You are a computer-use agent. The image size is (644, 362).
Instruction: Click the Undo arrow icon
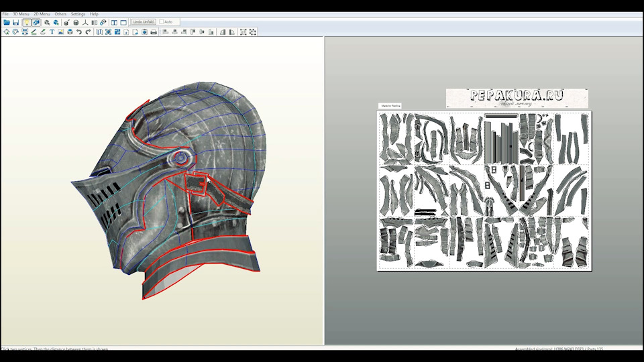79,32
